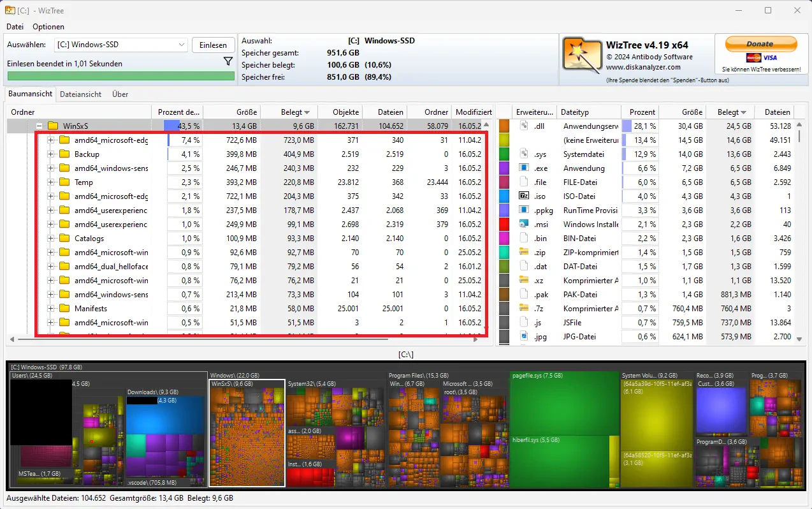Click the .zip archive icon

525,252
